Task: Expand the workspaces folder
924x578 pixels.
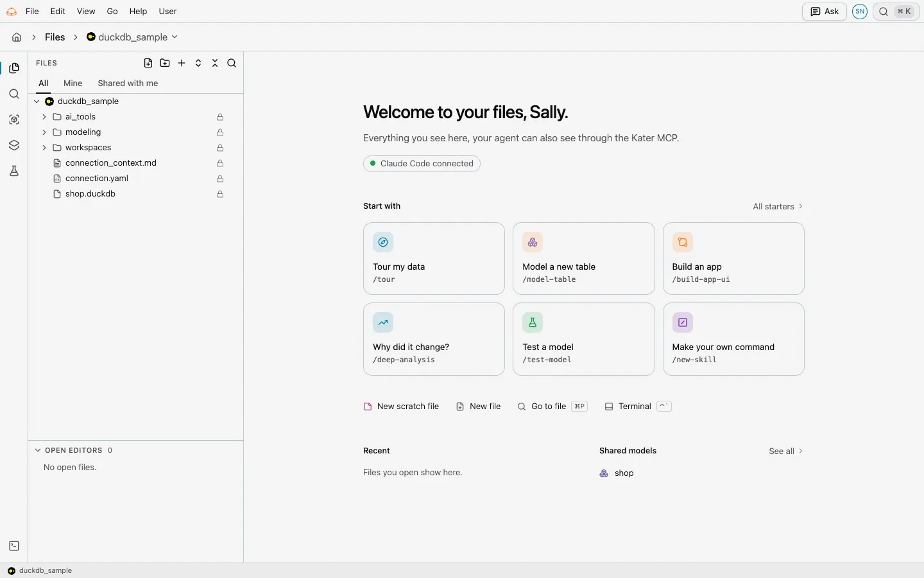Action: coord(44,148)
